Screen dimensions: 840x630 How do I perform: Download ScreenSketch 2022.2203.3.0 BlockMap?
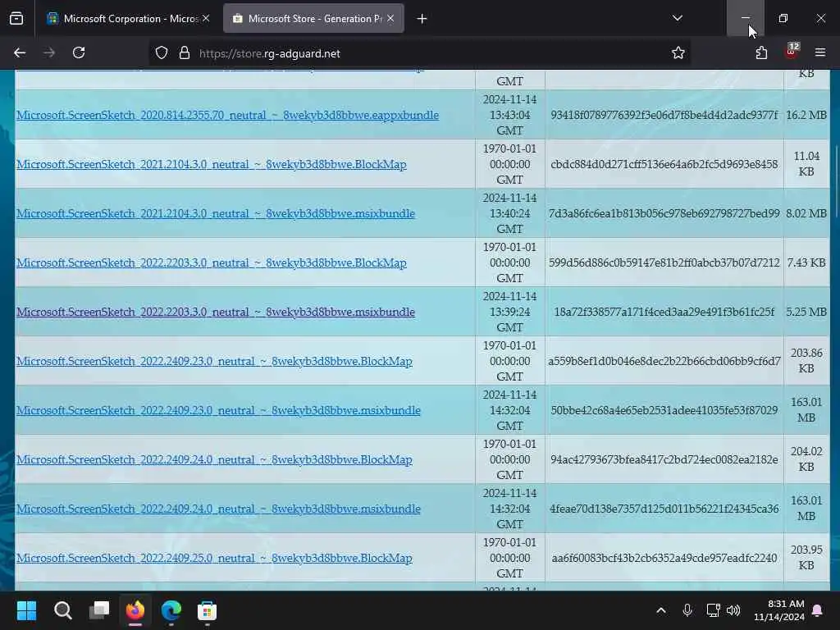212,263
